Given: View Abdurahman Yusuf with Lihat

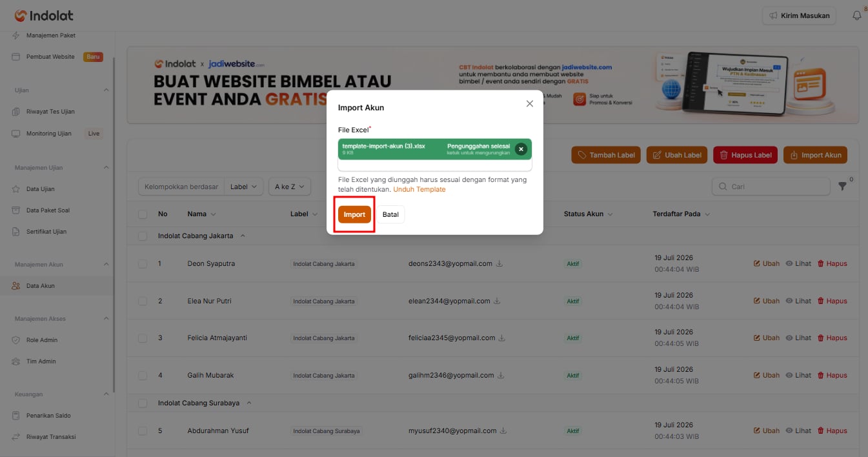Looking at the screenshot, I should pyautogui.click(x=798, y=431).
